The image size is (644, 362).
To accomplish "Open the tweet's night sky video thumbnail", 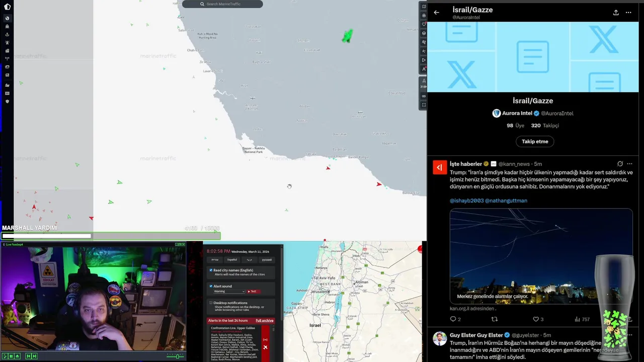I will 541,256.
